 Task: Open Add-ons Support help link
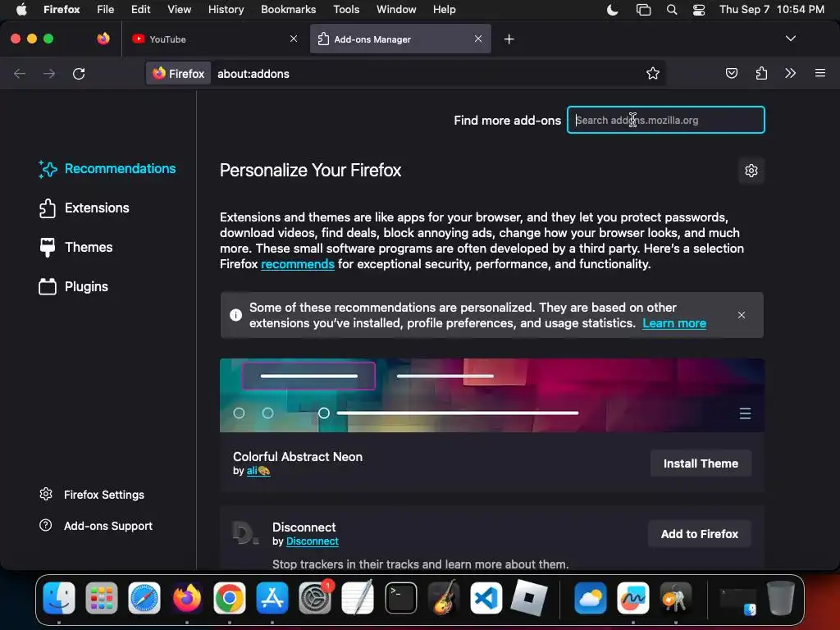click(96, 526)
